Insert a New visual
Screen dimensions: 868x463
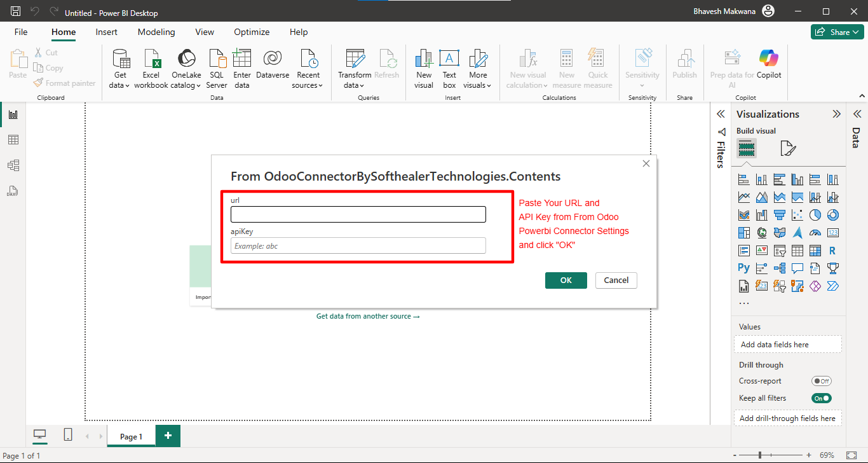(x=424, y=69)
